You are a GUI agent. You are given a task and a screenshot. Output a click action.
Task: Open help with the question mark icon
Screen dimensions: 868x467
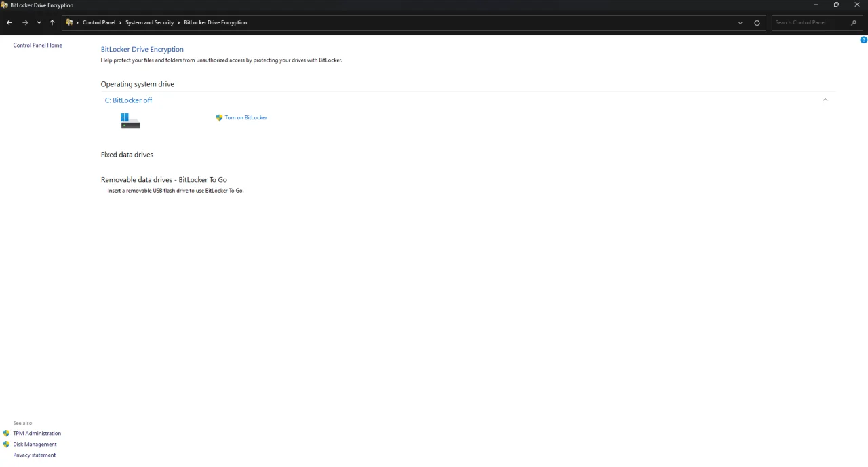[x=863, y=40]
